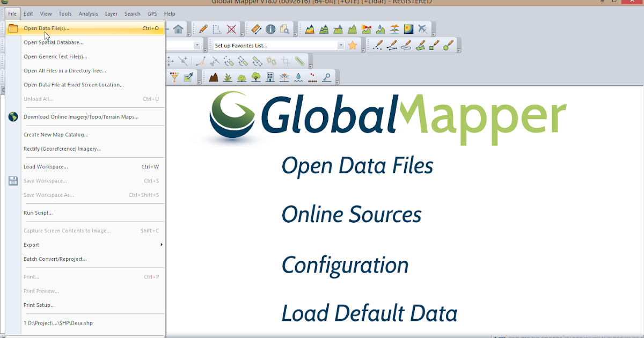Click the Configuration welcome link
The width and height of the screenshot is (644, 338).
click(x=345, y=265)
